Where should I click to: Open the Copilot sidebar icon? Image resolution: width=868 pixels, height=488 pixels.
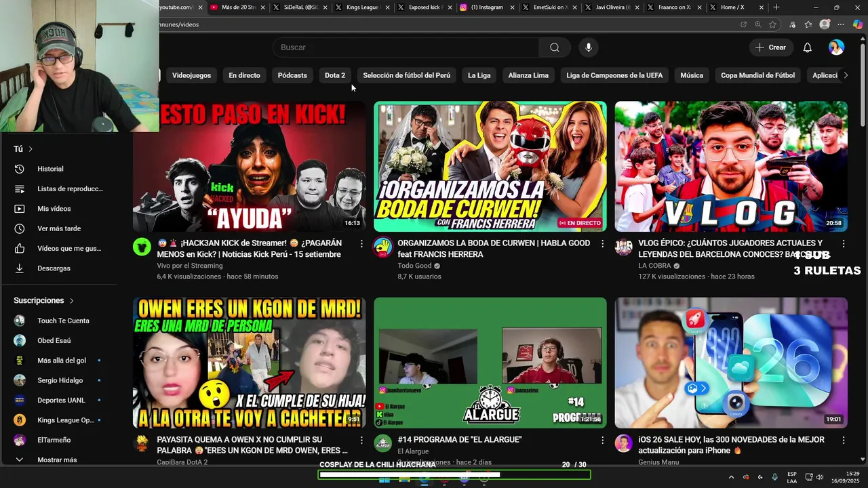(x=858, y=24)
